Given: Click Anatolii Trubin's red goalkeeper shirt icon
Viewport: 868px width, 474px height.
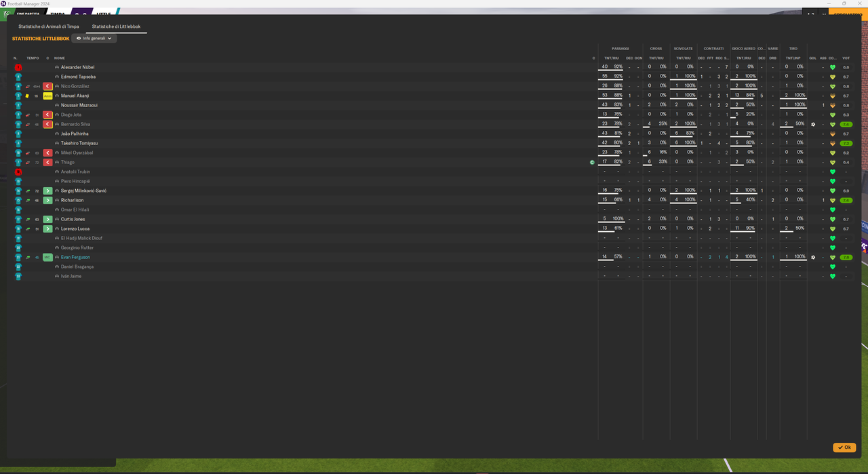Looking at the screenshot, I should 18,172.
